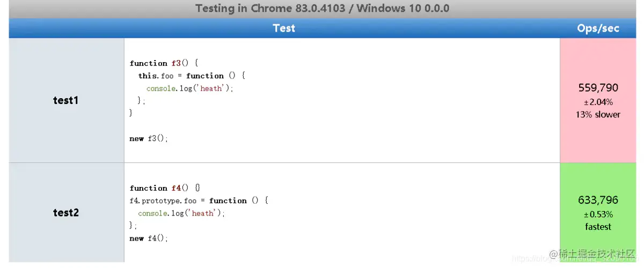Click the 559,790 ops/sec result

click(x=598, y=88)
